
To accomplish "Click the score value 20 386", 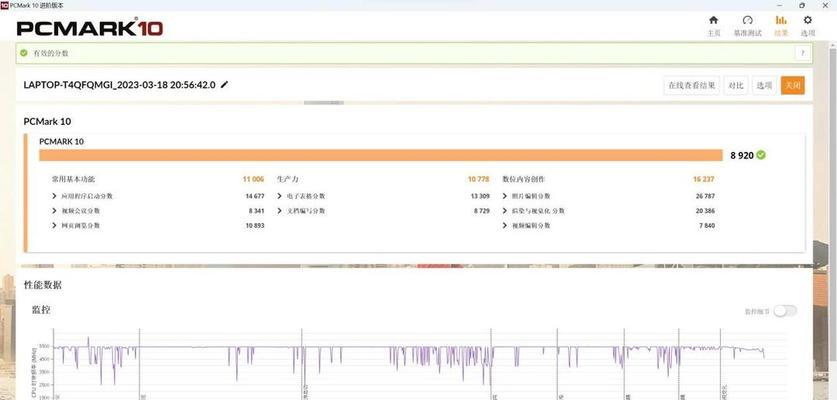I will [x=705, y=211].
